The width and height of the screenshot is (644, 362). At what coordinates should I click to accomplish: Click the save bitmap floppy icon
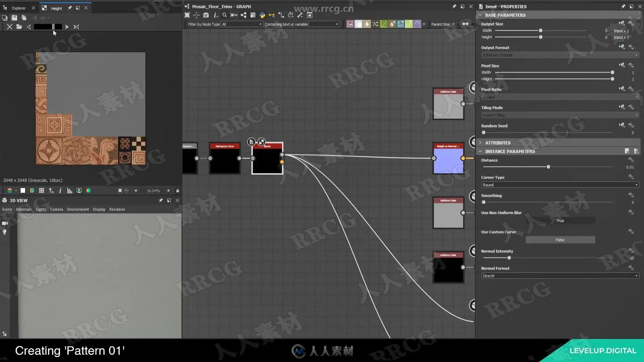click(x=14, y=17)
